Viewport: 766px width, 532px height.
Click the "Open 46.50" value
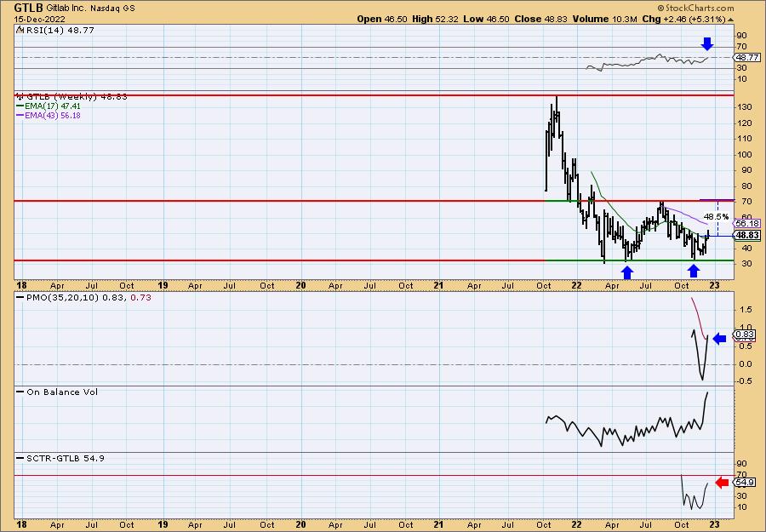click(x=382, y=19)
